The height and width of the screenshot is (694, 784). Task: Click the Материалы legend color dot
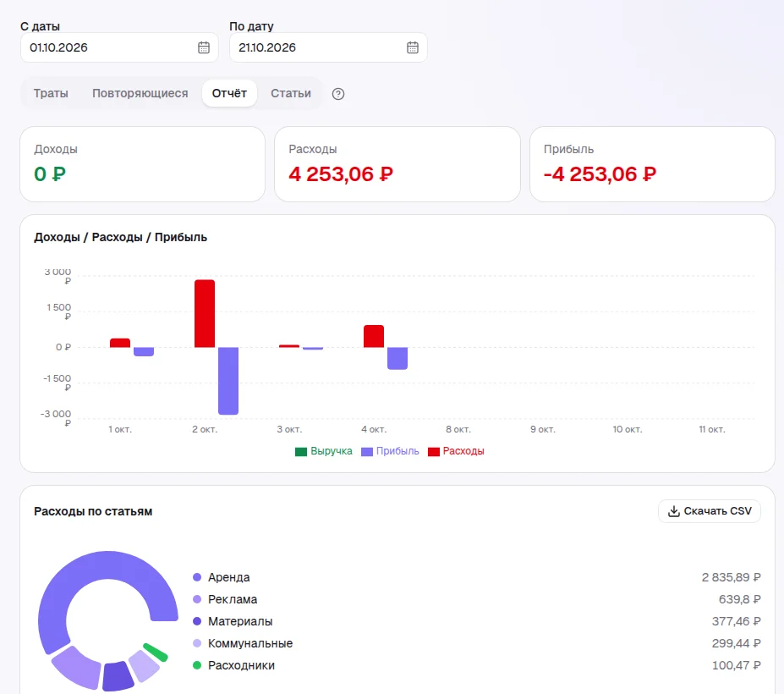tap(197, 621)
